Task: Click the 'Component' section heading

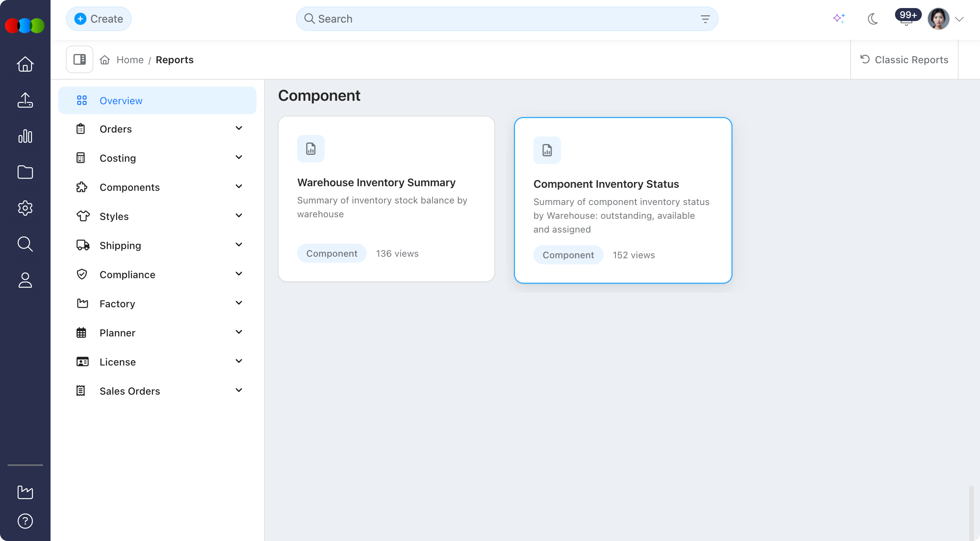Action: [x=319, y=95]
